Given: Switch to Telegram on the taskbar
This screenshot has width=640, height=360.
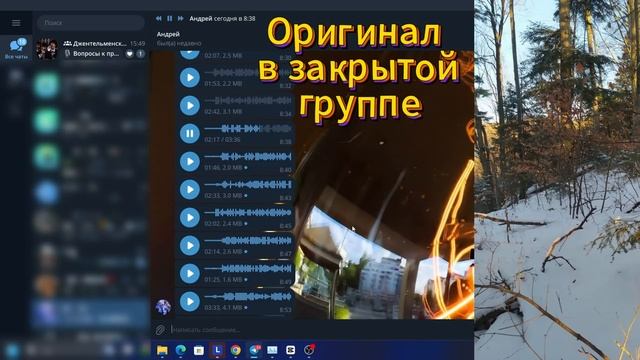Looking at the screenshot, I should 255,350.
